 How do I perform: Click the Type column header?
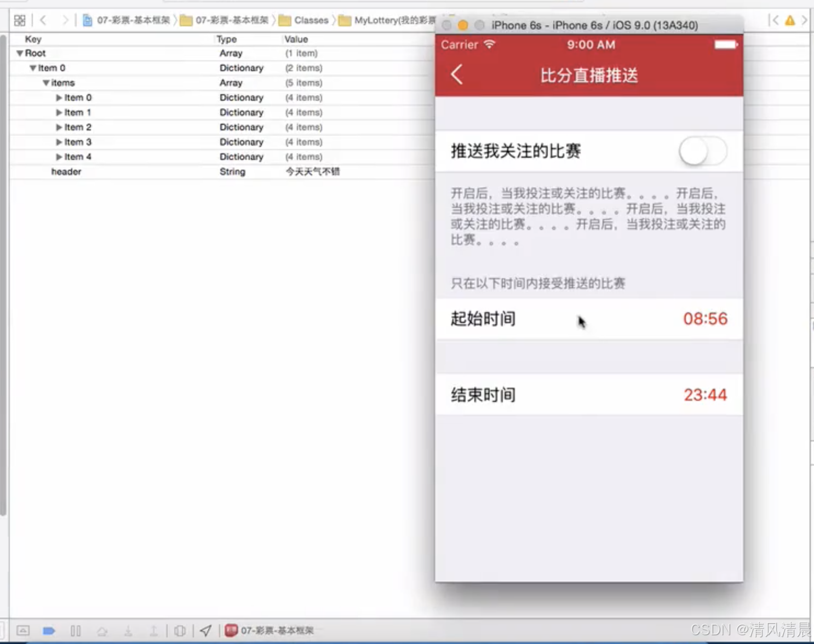tap(226, 39)
